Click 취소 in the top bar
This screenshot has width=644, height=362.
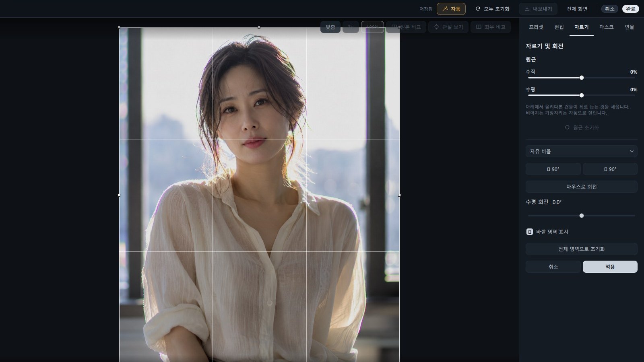coord(610,9)
